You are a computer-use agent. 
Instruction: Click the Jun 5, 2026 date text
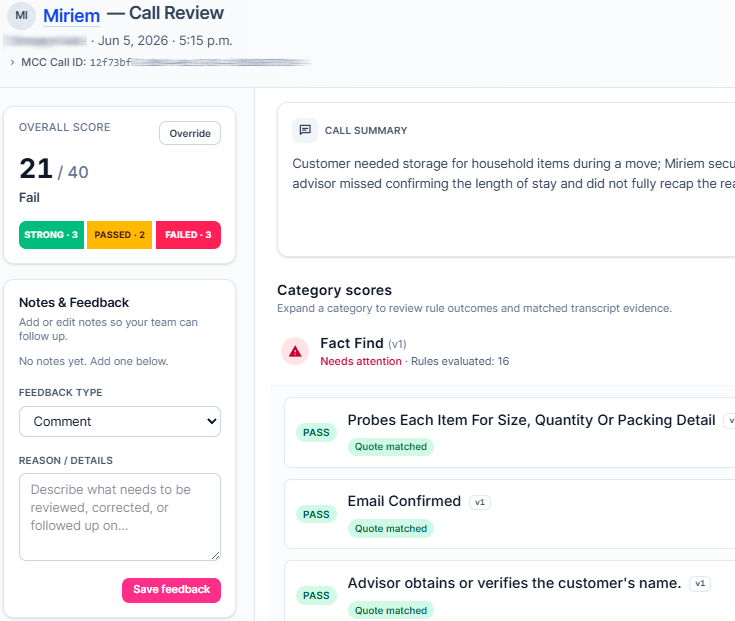(x=133, y=41)
